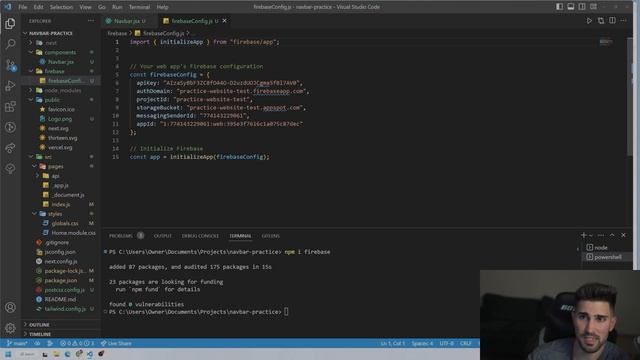Start Live Share from status bar
Image resolution: width=640 pixels, height=360 pixels.
(116, 343)
